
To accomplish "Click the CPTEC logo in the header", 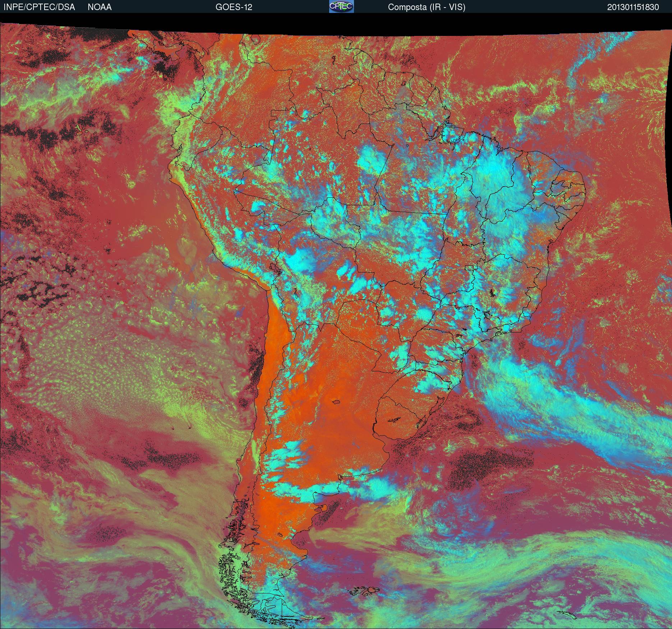I will [x=341, y=6].
